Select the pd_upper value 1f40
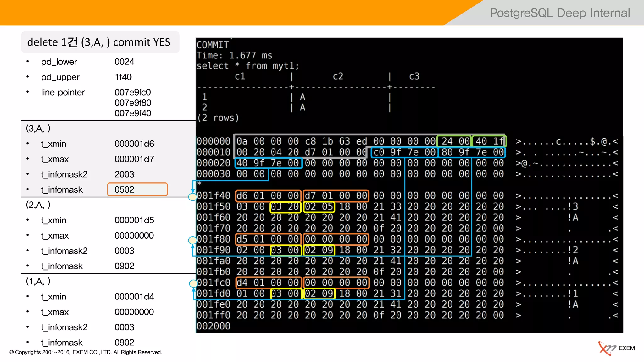The width and height of the screenshot is (644, 362). tap(123, 77)
